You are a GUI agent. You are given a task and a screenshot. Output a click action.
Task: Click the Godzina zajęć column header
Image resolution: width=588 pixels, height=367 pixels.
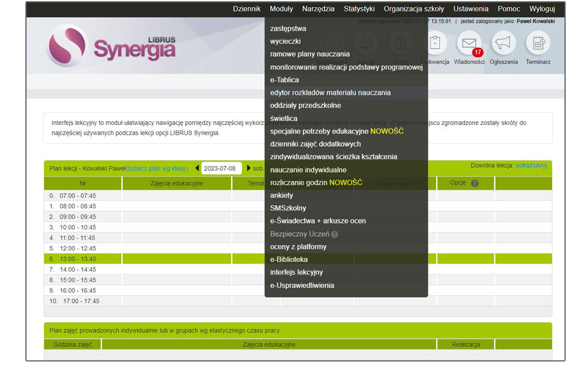[72, 344]
